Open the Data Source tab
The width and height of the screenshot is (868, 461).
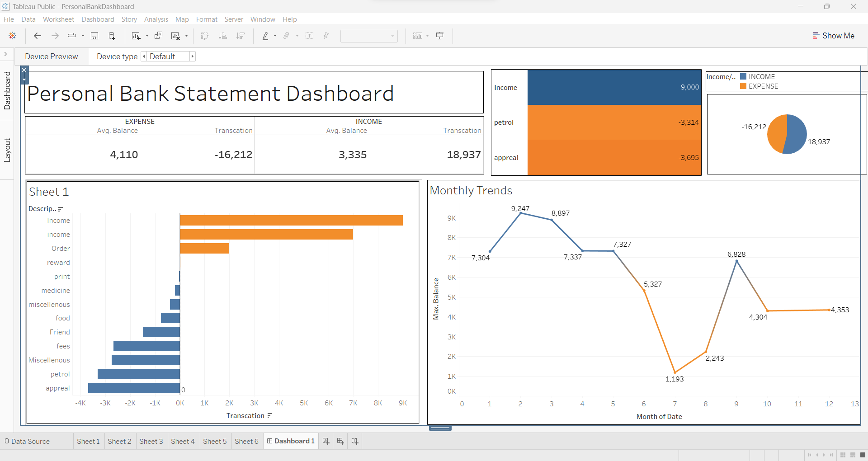(x=27, y=441)
